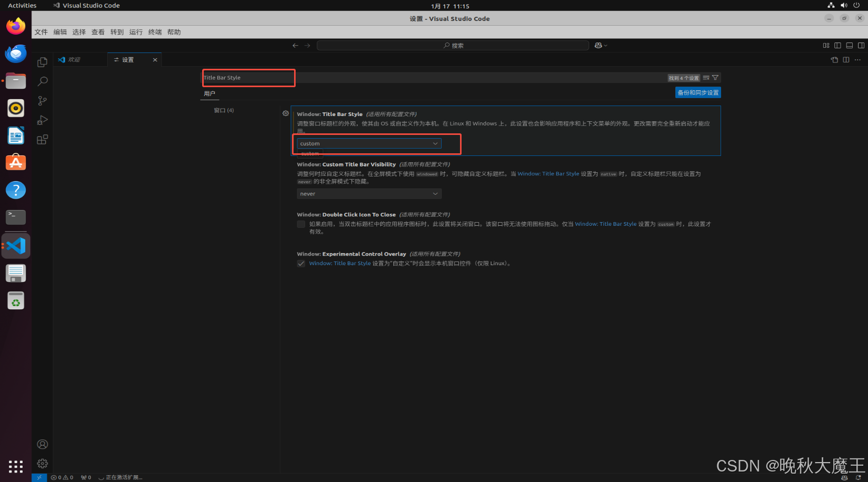Screen dimensions: 868x482
Task: Open Activities overview in top bar
Action: [x=22, y=5]
